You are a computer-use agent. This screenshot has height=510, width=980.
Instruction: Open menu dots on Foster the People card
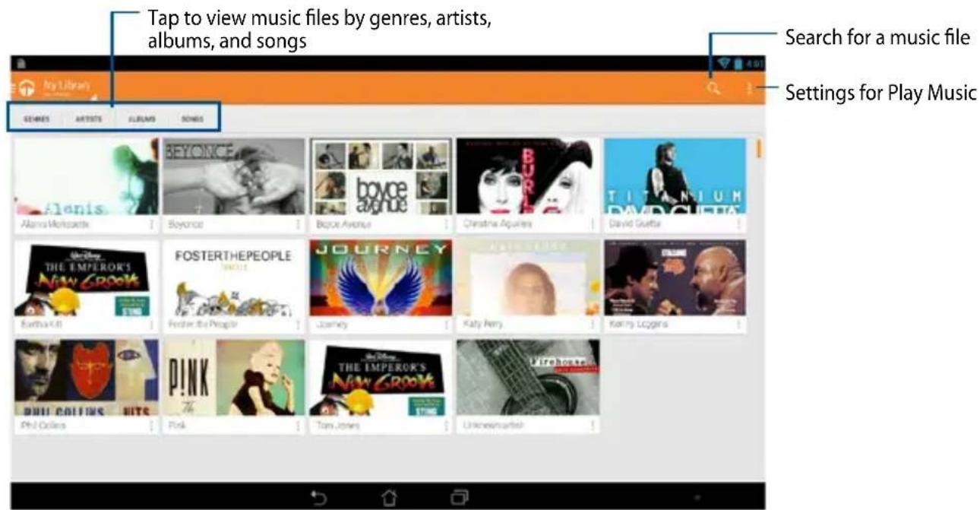point(298,325)
